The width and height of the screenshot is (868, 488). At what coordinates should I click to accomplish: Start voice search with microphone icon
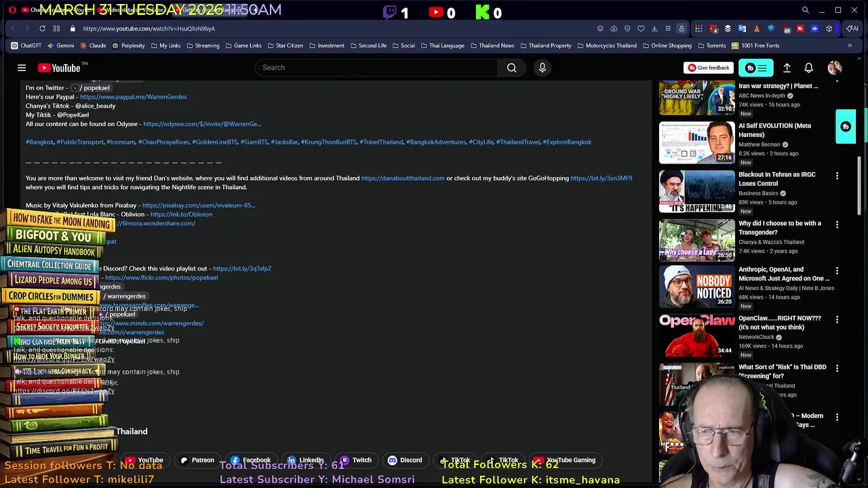pos(542,68)
